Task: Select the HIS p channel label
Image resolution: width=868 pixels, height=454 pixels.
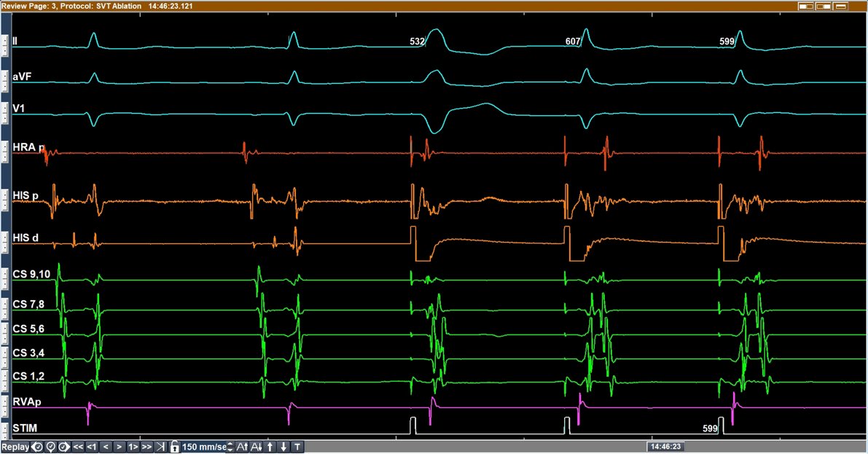Action: 26,195
